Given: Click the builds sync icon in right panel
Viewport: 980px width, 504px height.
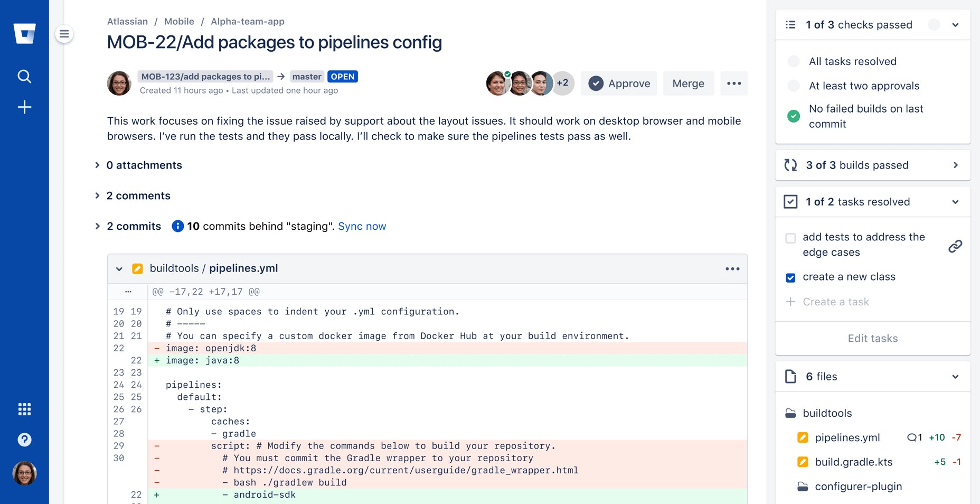Looking at the screenshot, I should point(790,165).
